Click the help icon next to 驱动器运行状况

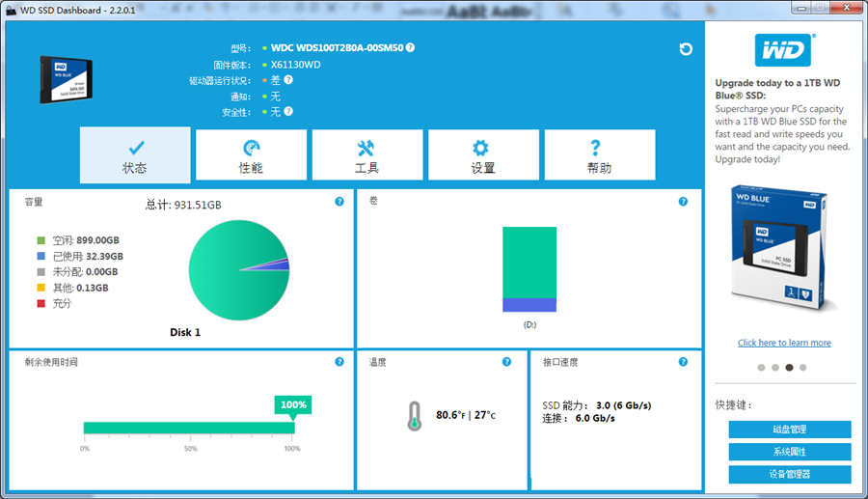pos(288,80)
